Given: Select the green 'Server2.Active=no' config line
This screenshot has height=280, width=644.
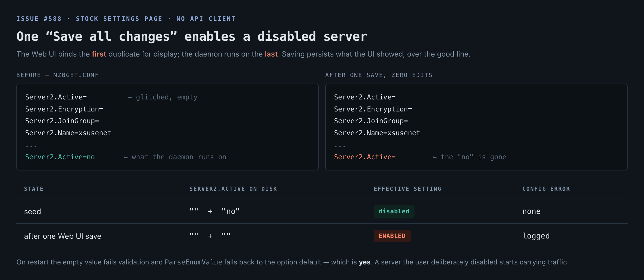Looking at the screenshot, I should pos(60,157).
